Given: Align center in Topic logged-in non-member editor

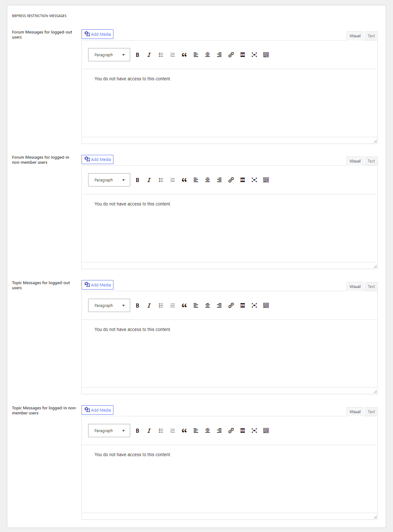Looking at the screenshot, I should 208,431.
